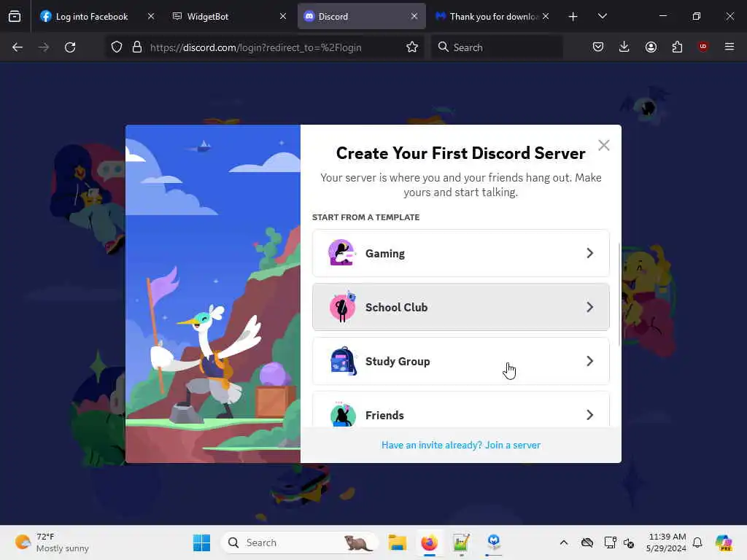This screenshot has width=747, height=560.
Task: Open the weather widget showing 72°F
Action: tap(53, 542)
